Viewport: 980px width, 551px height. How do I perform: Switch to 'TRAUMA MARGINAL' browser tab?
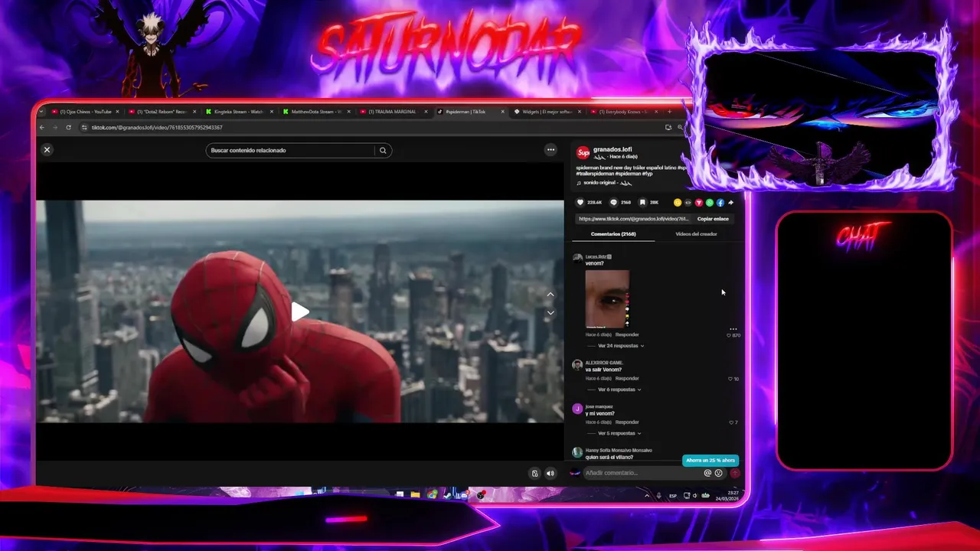[393, 112]
